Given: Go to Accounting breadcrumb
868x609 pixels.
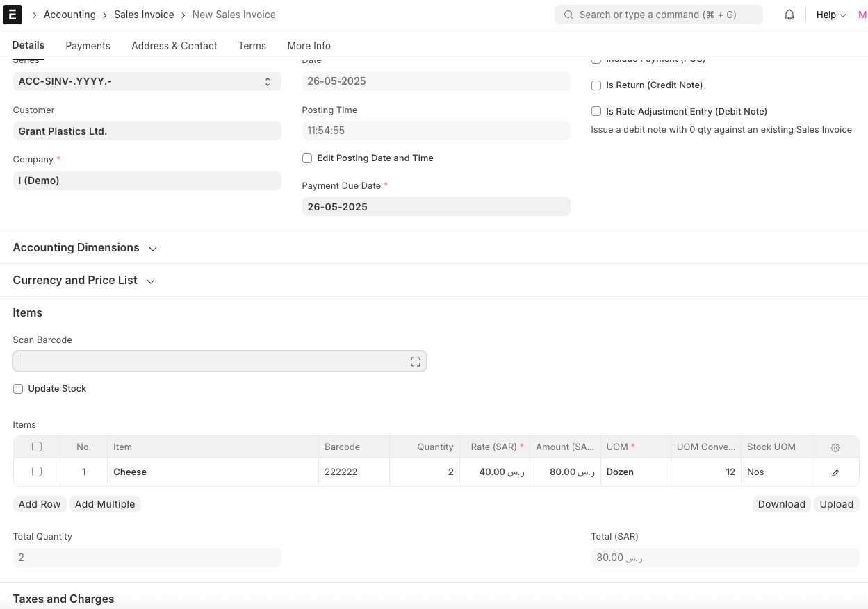Looking at the screenshot, I should [x=69, y=15].
